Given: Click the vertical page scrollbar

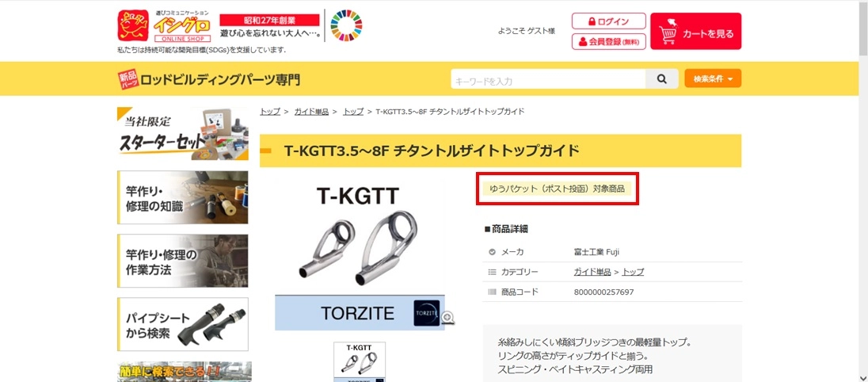Looking at the screenshot, I should (863, 191).
